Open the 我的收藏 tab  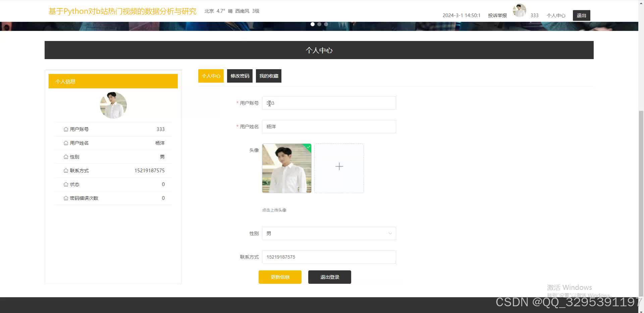click(269, 76)
